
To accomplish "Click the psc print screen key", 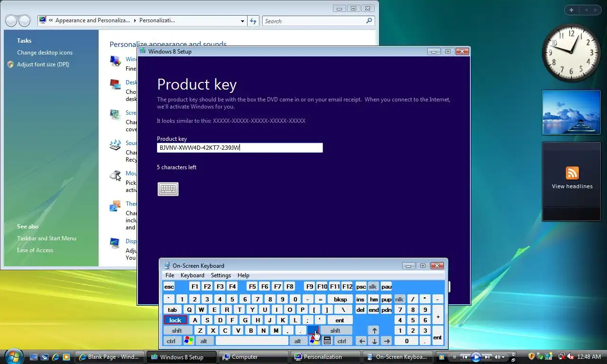I will (x=361, y=287).
